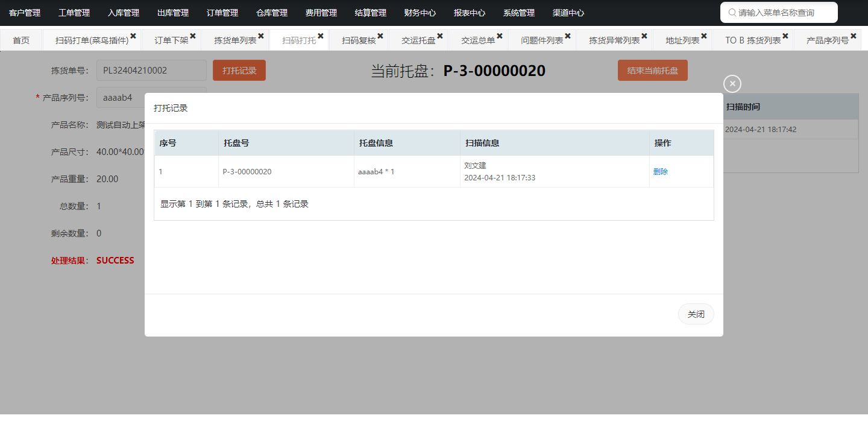Viewport: 868px width, 424px height.
Task: Switch to the 首页 tab
Action: pyautogui.click(x=21, y=40)
